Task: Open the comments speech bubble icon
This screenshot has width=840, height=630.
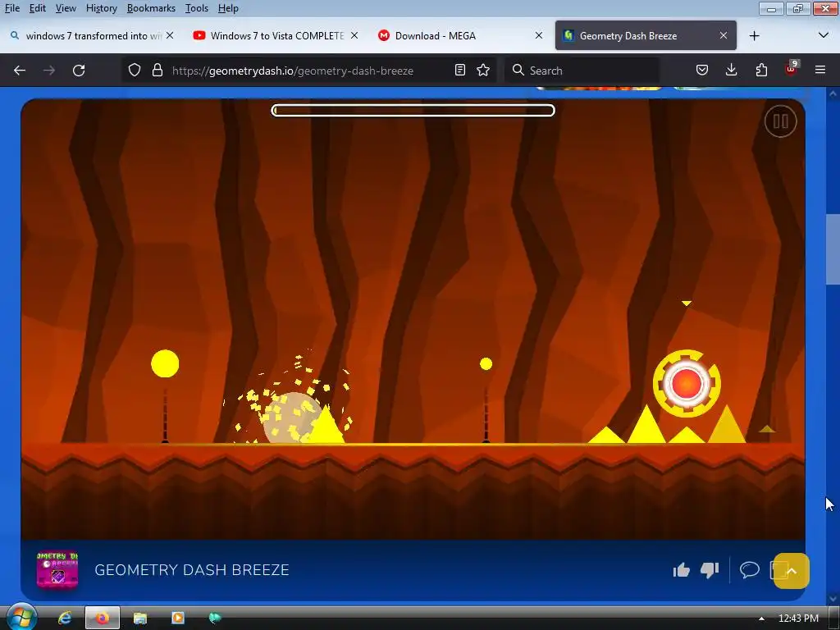Action: [750, 569]
